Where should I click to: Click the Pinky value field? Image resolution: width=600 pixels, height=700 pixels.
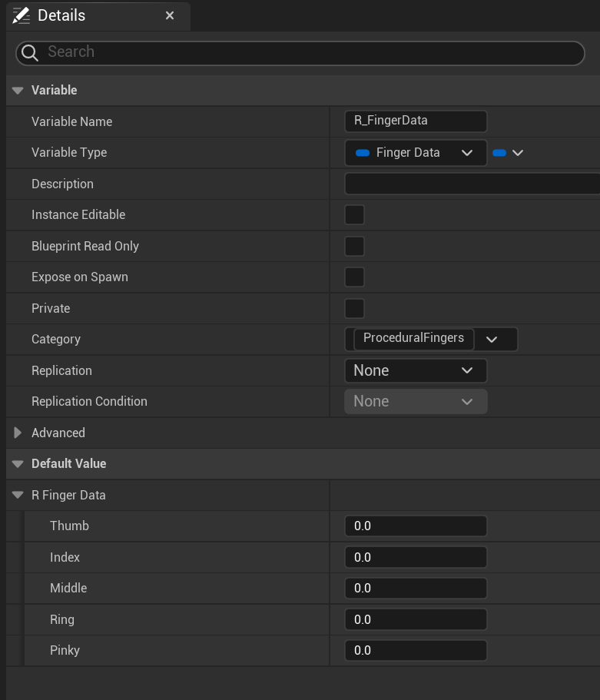click(x=416, y=651)
